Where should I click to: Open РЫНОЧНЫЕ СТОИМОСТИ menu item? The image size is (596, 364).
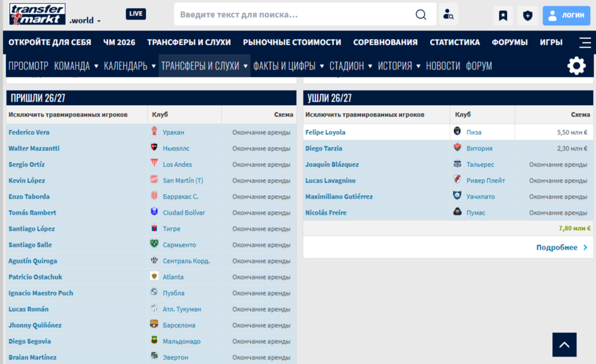pyautogui.click(x=292, y=42)
